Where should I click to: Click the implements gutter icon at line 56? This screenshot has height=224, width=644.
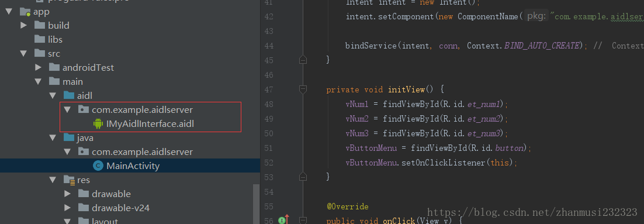pos(283,220)
